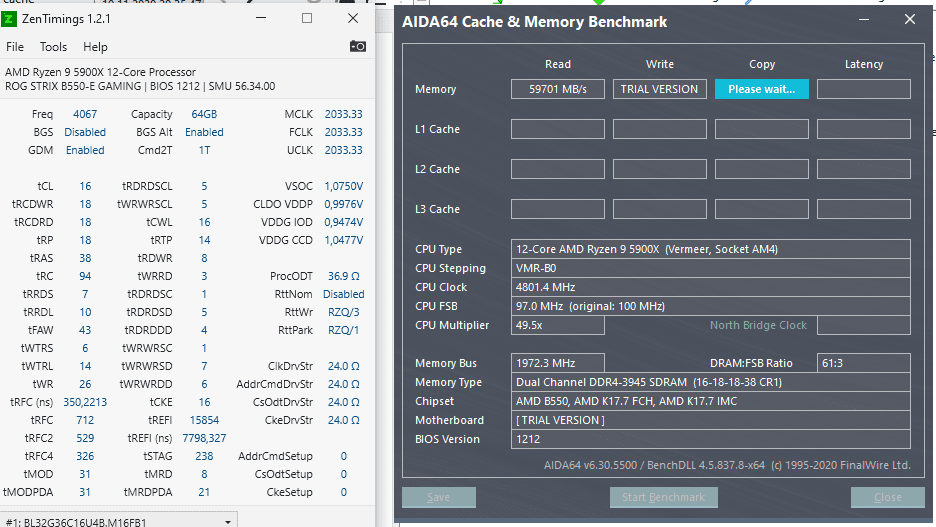Click the tMRDPDA value 21

pos(204,492)
